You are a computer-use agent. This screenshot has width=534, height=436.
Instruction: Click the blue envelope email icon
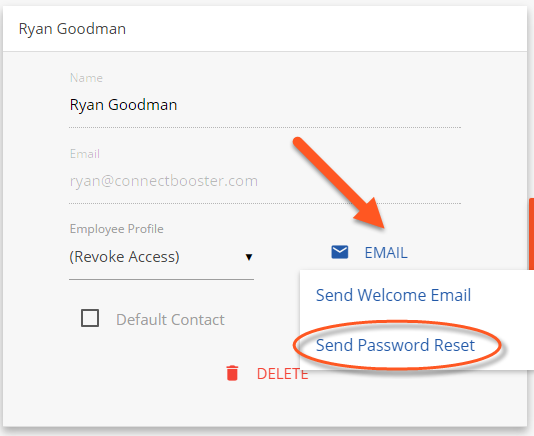[x=340, y=252]
